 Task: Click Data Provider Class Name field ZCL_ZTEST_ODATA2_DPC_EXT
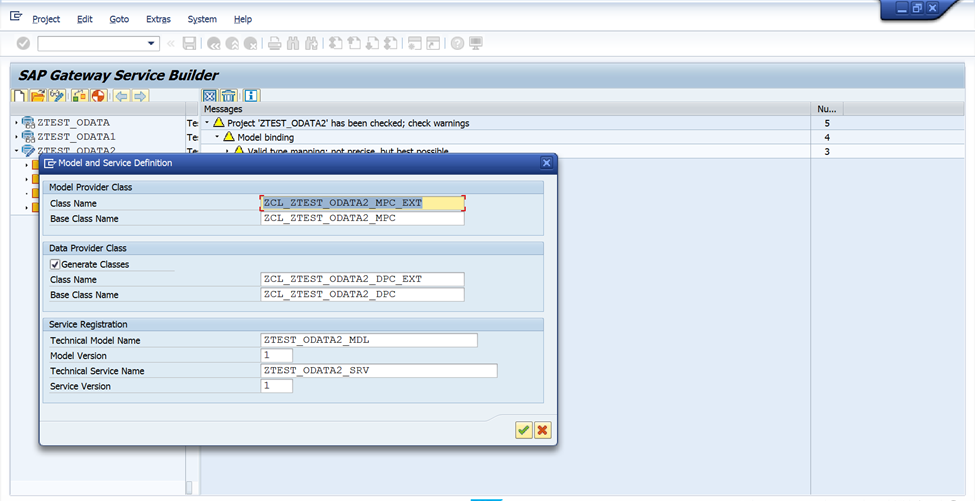(363, 279)
